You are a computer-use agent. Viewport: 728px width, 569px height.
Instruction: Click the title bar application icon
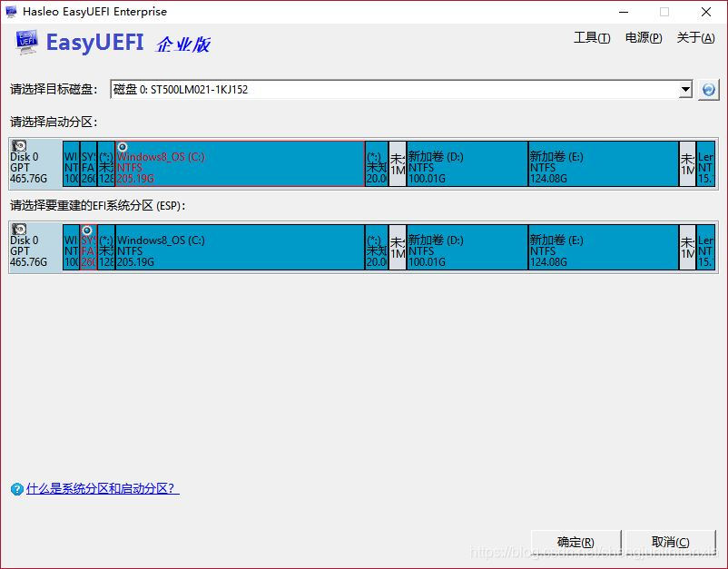coord(11,12)
